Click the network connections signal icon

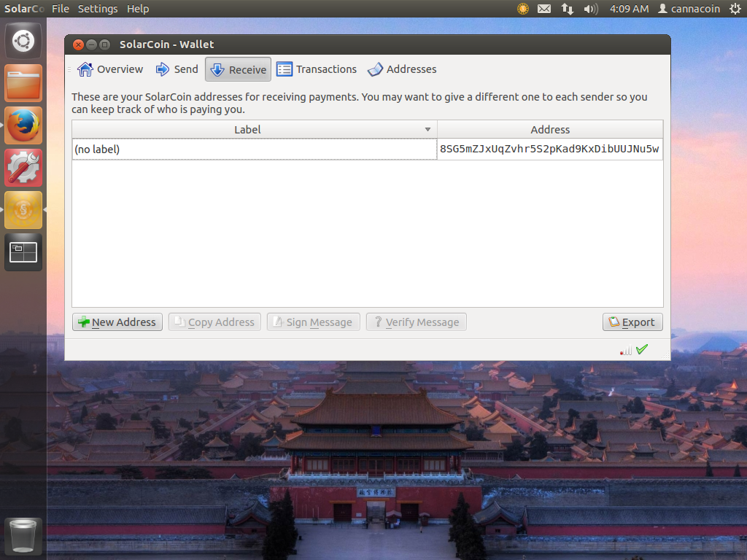click(625, 350)
